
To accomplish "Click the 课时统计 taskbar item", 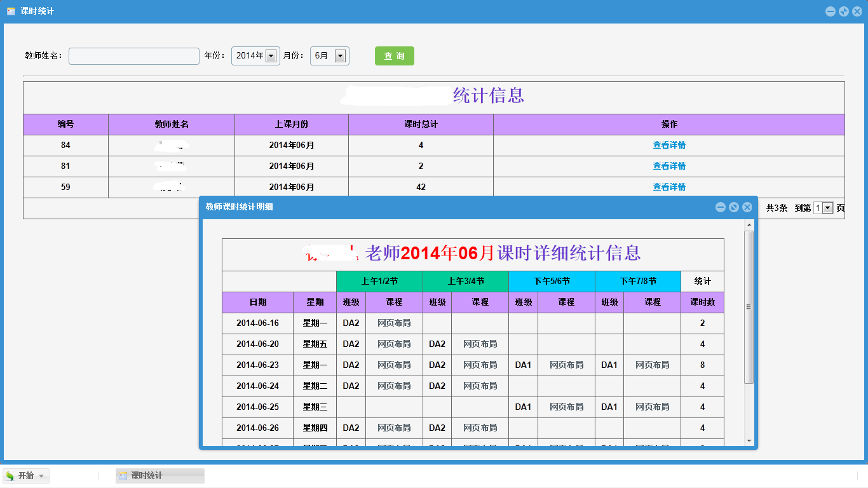I will [160, 476].
